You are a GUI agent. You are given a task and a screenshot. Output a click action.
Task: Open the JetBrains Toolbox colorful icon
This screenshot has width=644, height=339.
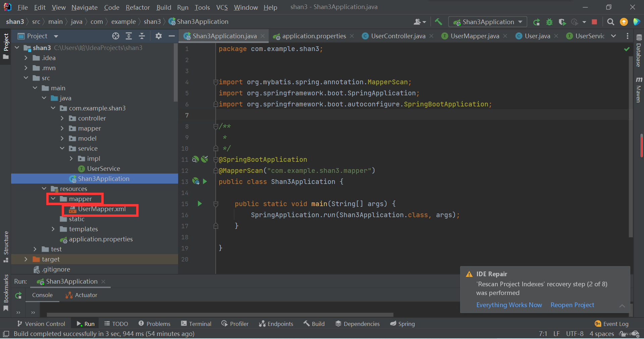[636, 22]
